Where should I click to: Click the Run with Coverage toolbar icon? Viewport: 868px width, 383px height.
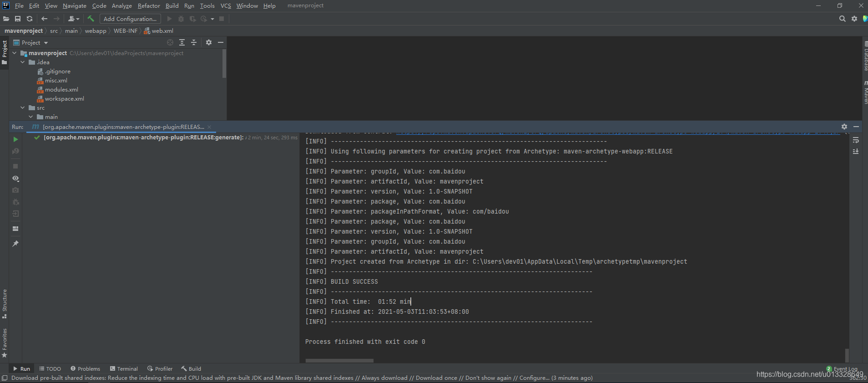click(x=192, y=19)
